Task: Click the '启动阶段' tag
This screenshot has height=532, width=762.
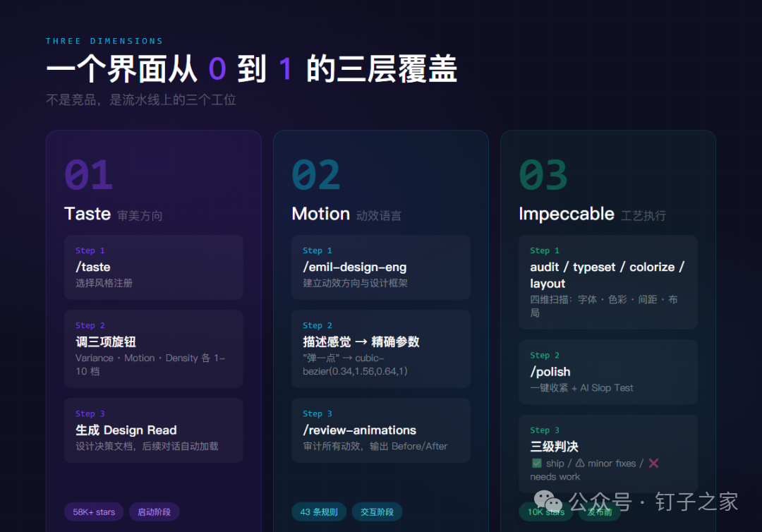Action: [154, 512]
